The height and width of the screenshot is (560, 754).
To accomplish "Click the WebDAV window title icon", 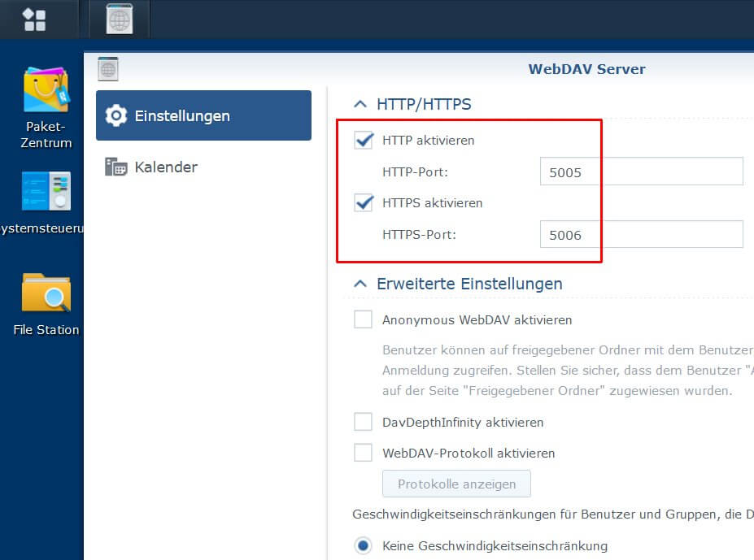I will tap(107, 69).
